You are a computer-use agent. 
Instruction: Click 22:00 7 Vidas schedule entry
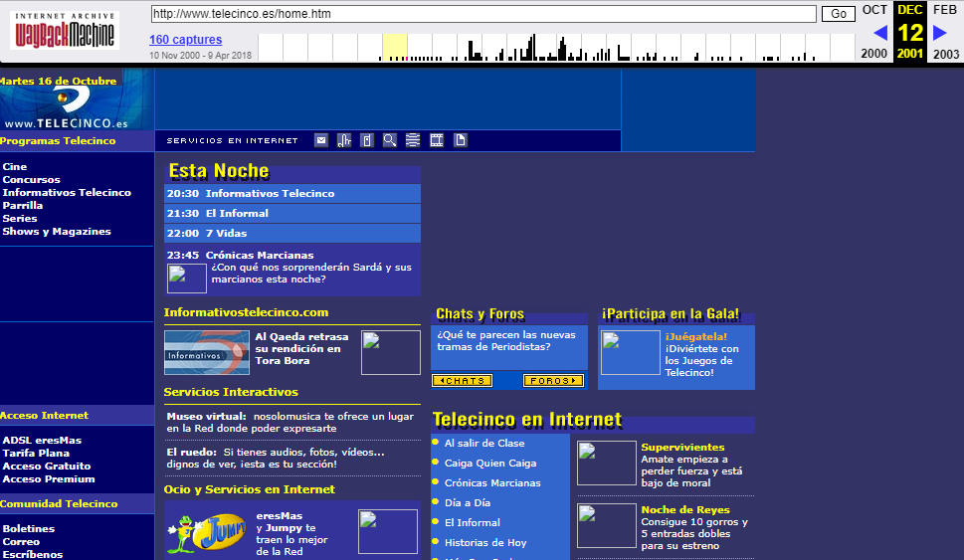292,233
